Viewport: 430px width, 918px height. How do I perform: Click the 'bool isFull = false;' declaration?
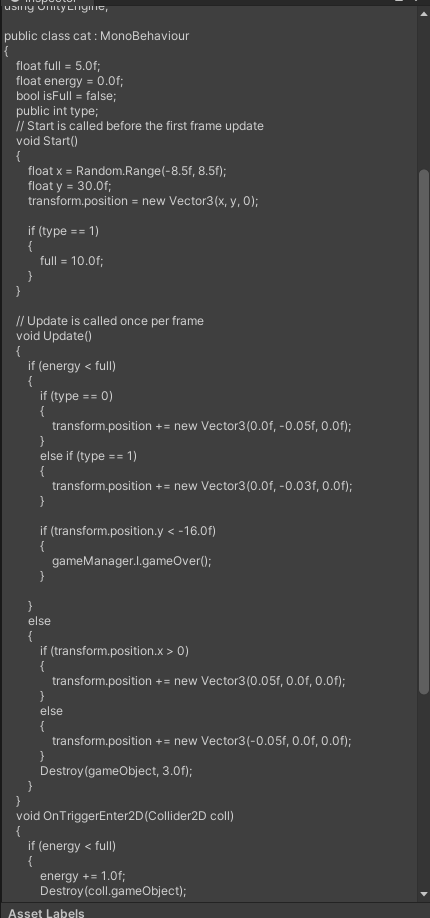66,95
